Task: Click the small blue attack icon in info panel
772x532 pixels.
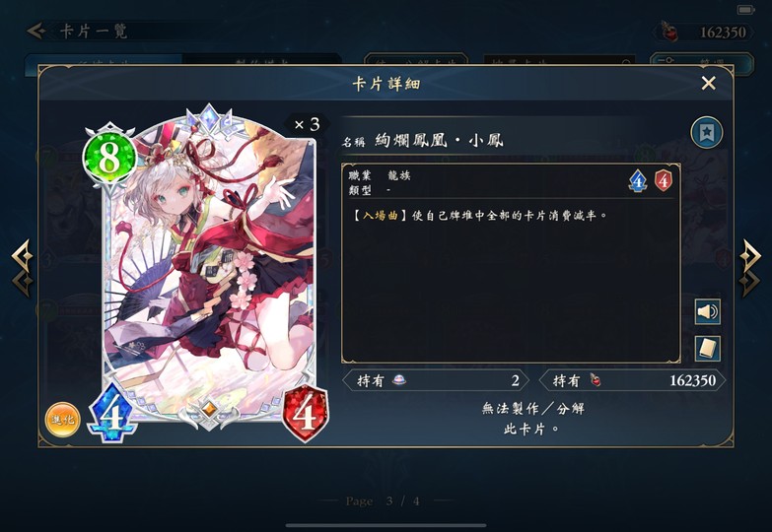Action: pos(638,181)
